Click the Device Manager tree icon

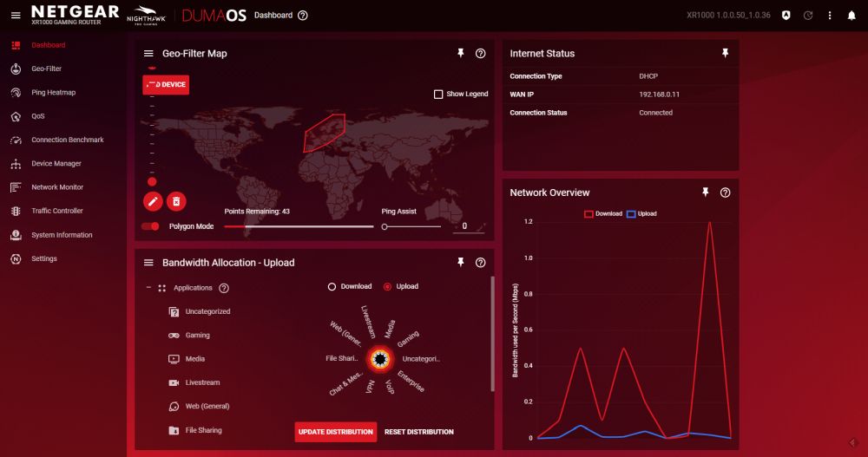[x=16, y=164]
